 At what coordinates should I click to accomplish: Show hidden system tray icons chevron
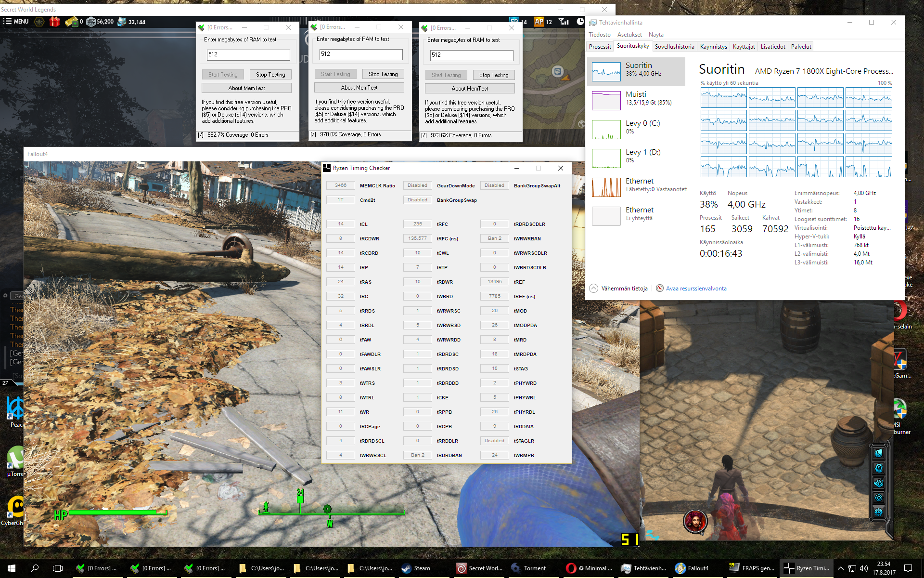(840, 568)
